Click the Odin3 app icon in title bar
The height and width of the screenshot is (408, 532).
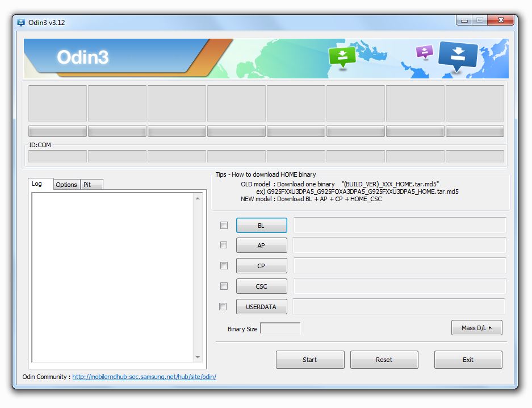[x=21, y=23]
